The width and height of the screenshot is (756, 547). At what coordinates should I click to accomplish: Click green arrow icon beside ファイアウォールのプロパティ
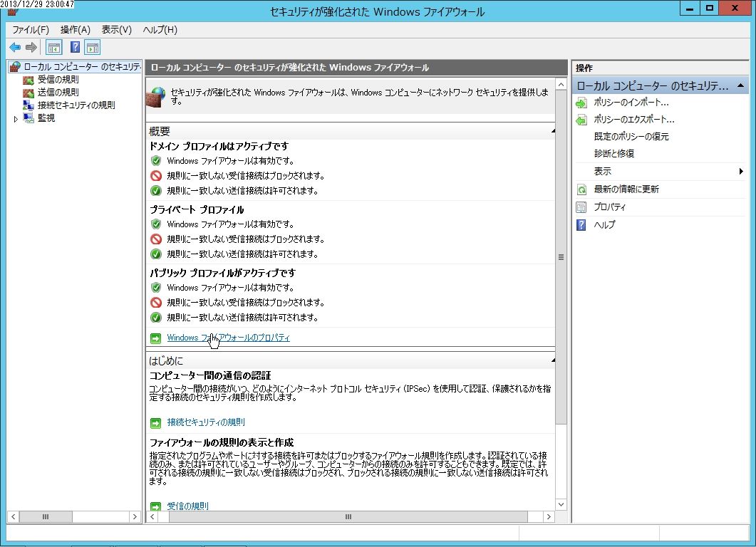(x=156, y=338)
